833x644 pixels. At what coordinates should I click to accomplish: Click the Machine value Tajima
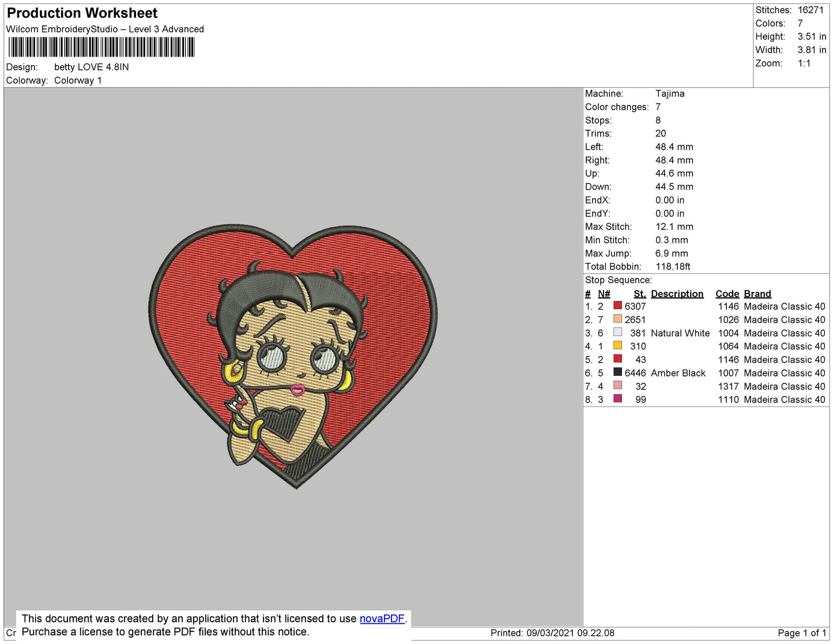670,93
